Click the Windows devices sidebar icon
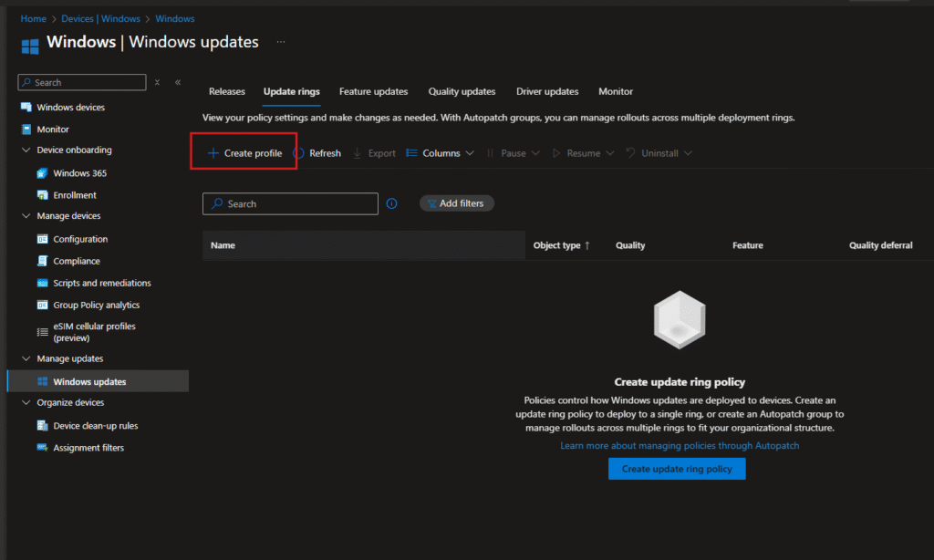Image resolution: width=934 pixels, height=560 pixels. click(26, 108)
